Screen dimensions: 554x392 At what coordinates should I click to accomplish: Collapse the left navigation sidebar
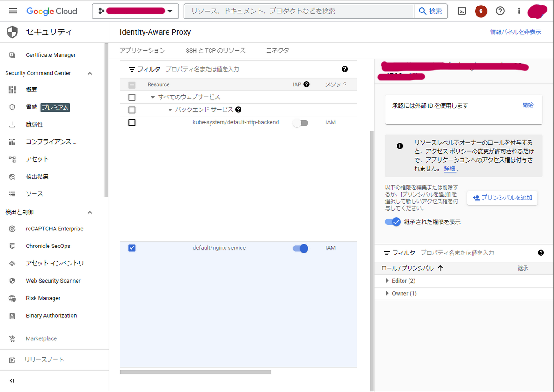pos(12,380)
